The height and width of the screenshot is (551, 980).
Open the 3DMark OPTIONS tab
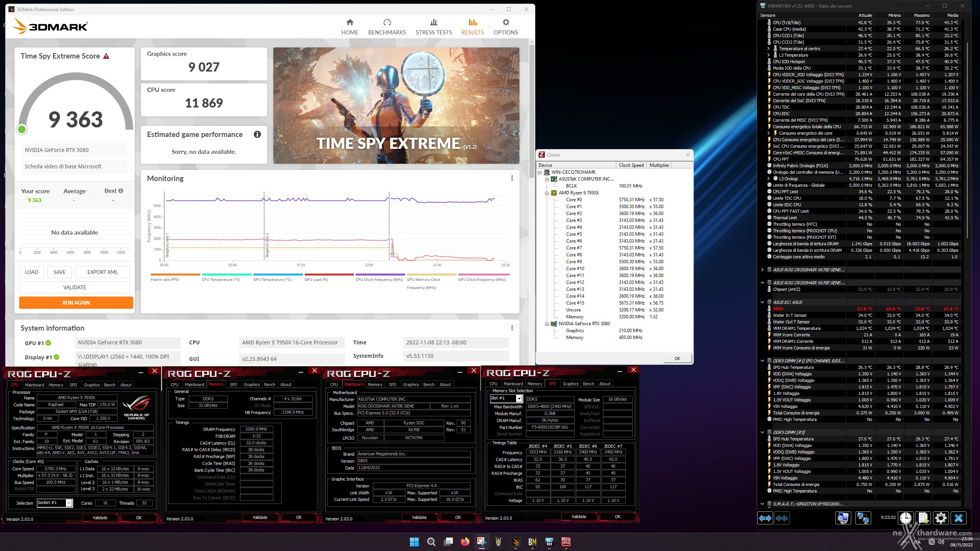(x=506, y=27)
